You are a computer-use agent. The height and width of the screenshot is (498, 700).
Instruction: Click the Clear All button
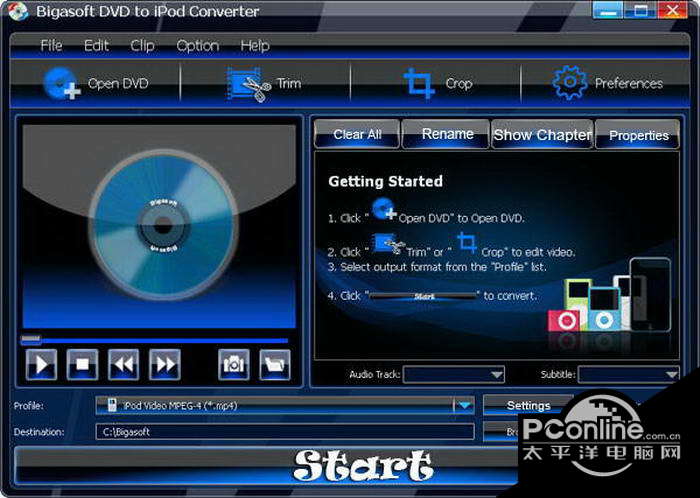pos(357,134)
